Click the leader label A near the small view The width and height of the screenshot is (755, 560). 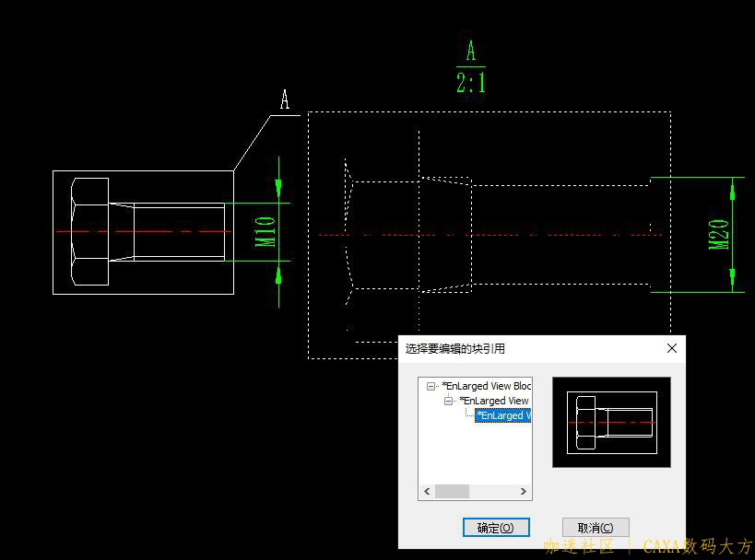[x=285, y=99]
